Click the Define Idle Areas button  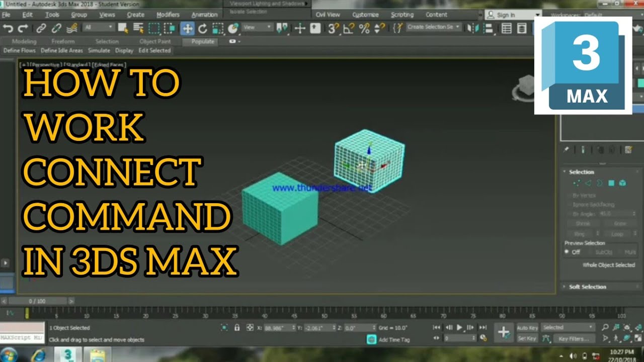pos(62,50)
